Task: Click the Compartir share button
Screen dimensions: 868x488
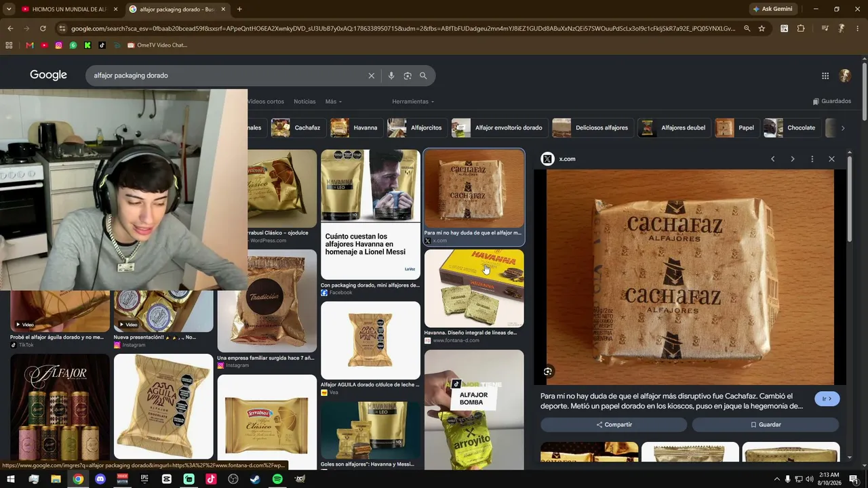Action: (614, 424)
